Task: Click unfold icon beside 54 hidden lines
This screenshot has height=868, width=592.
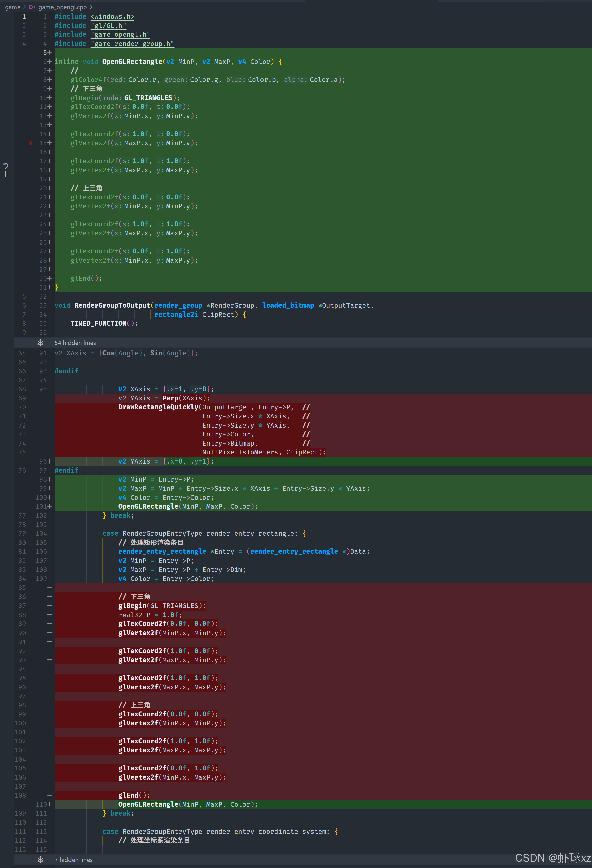Action: coord(40,342)
